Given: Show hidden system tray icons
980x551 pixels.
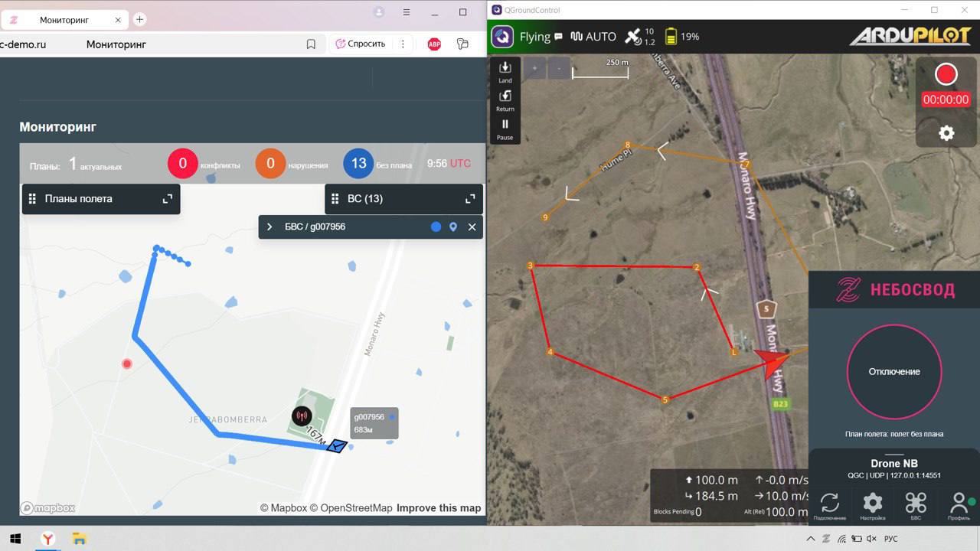Looking at the screenshot, I should click(811, 539).
